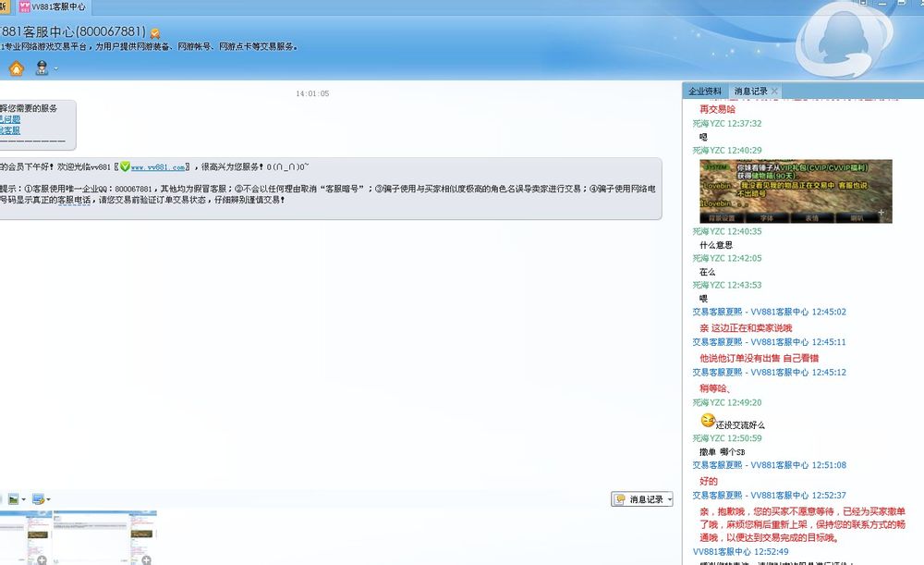Open the screen capture dropdown arrow
Viewport: 924px width, 565px height.
(x=48, y=499)
